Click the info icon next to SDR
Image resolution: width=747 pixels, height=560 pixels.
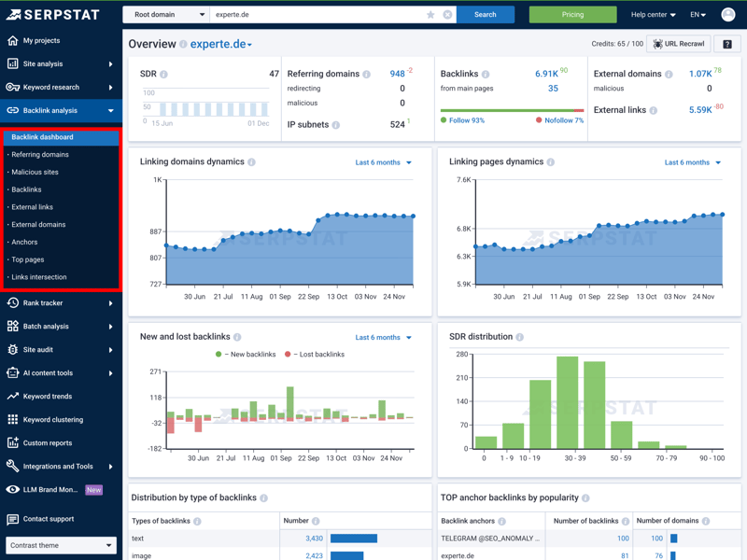tap(164, 74)
